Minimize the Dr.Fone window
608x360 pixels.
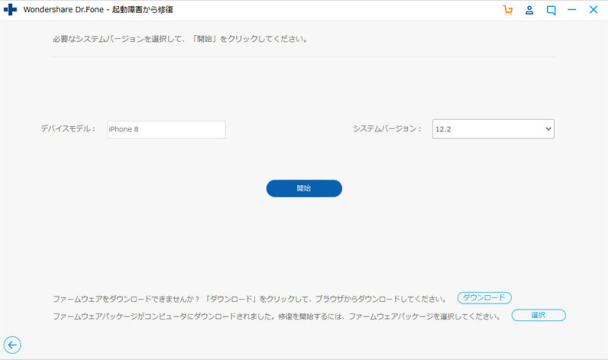click(x=572, y=10)
